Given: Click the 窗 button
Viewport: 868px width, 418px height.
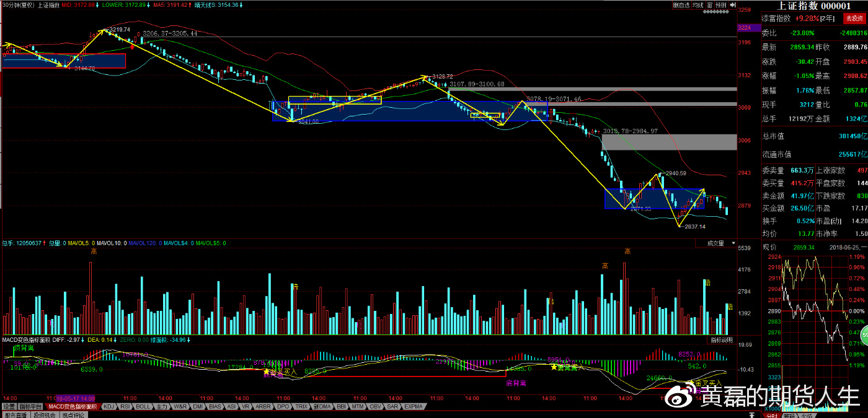Looking at the screenshot, I should coord(709,5).
